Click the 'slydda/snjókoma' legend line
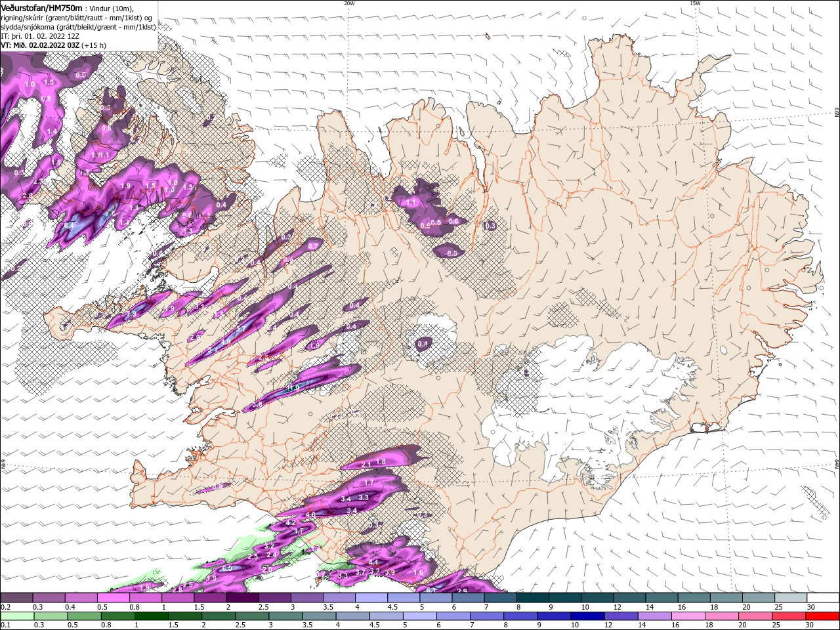This screenshot has width=840, height=630. 78,27
